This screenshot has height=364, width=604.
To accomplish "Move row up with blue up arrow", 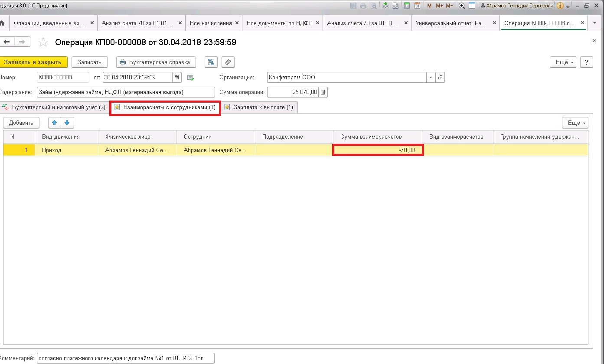I will tap(55, 123).
